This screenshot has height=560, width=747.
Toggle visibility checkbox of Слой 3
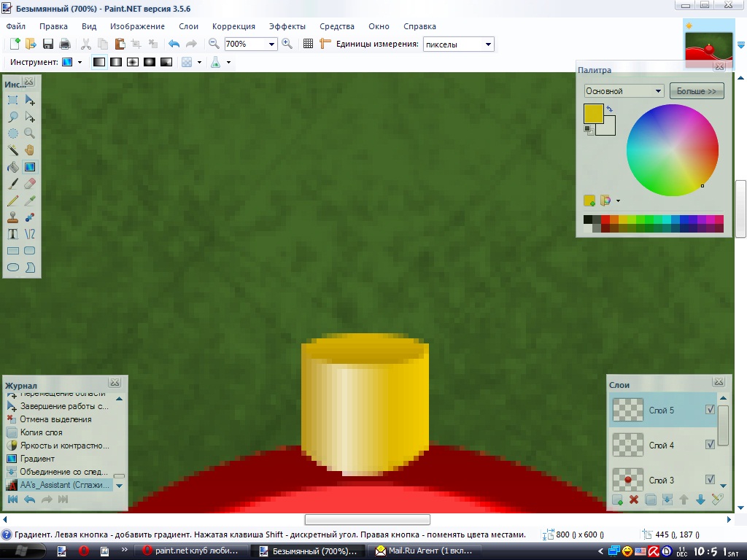click(x=710, y=479)
